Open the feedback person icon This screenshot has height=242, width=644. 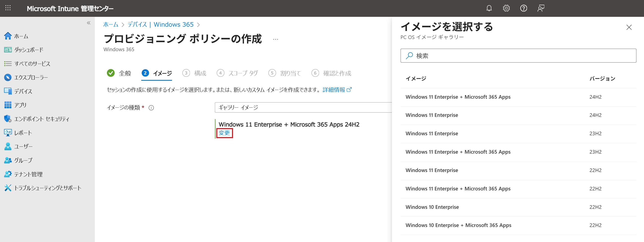[541, 8]
